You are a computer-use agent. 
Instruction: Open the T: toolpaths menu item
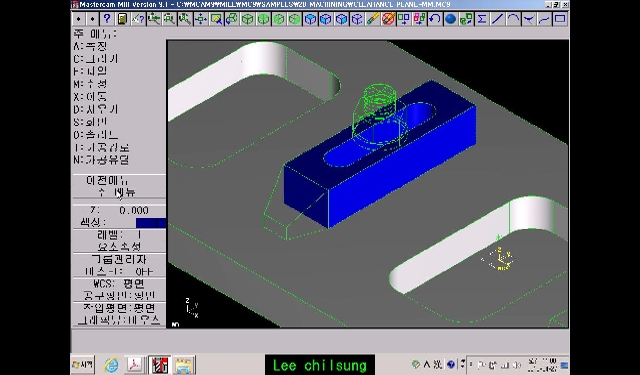pyautogui.click(x=102, y=147)
